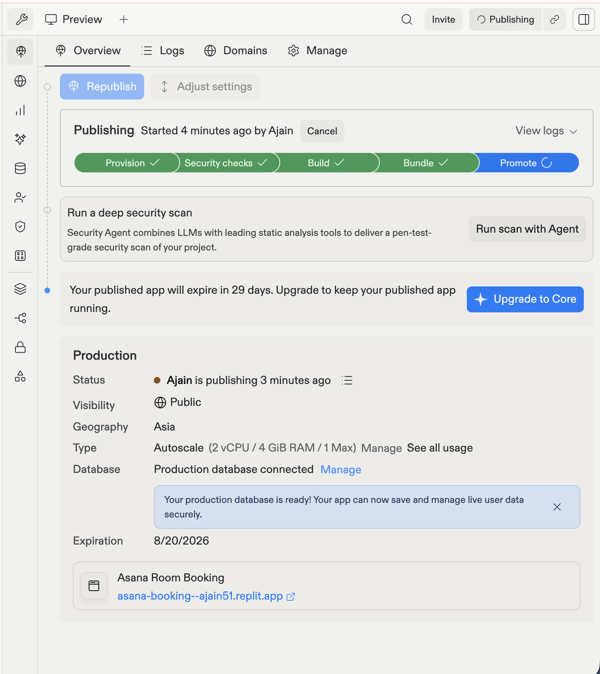Viewport: 600px width, 674px height.
Task: Click the Asana Room Booking window icon
Action: [94, 585]
